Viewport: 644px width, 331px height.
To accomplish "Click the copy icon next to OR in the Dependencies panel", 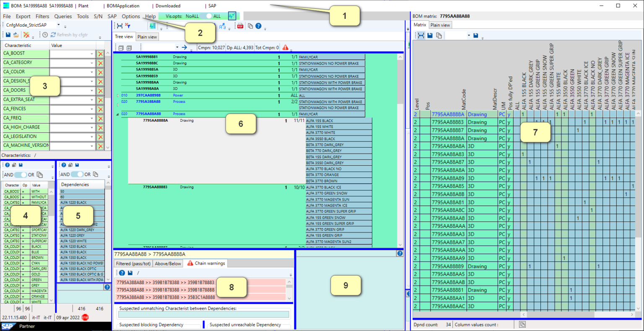I will pyautogui.click(x=96, y=174).
